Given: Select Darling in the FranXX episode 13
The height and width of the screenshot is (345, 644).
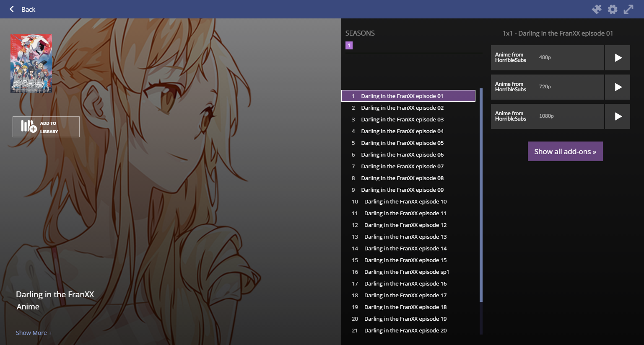Looking at the screenshot, I should 408,237.
